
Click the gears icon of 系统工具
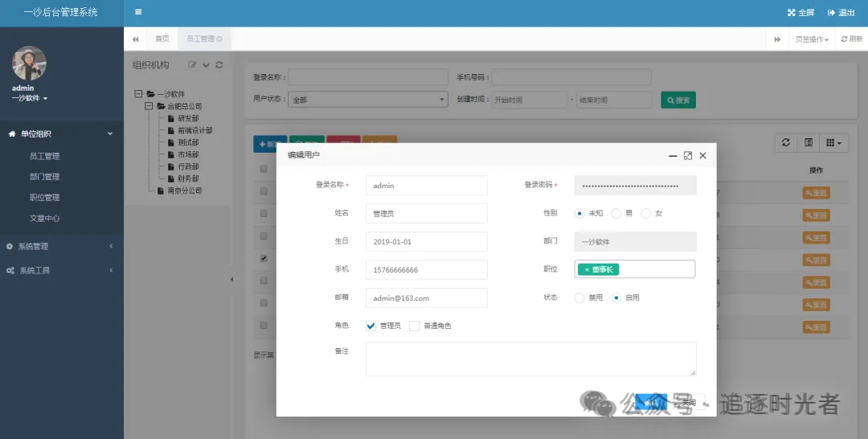point(10,271)
